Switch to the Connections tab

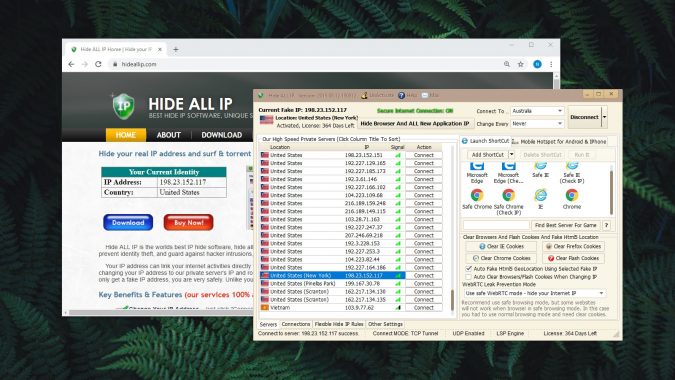[x=296, y=324]
